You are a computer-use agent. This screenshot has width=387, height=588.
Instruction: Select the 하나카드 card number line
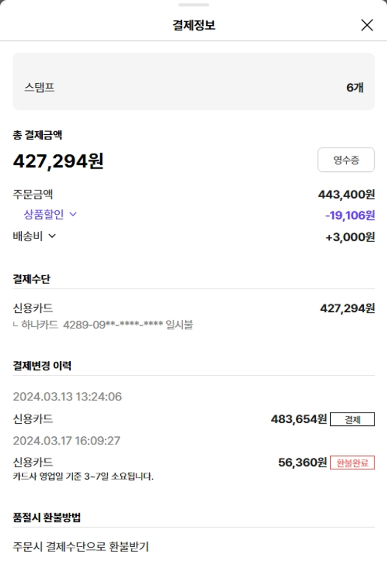coord(103,325)
